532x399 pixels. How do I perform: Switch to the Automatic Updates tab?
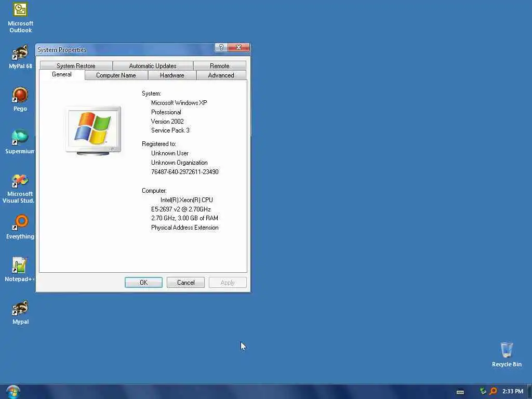click(x=153, y=66)
